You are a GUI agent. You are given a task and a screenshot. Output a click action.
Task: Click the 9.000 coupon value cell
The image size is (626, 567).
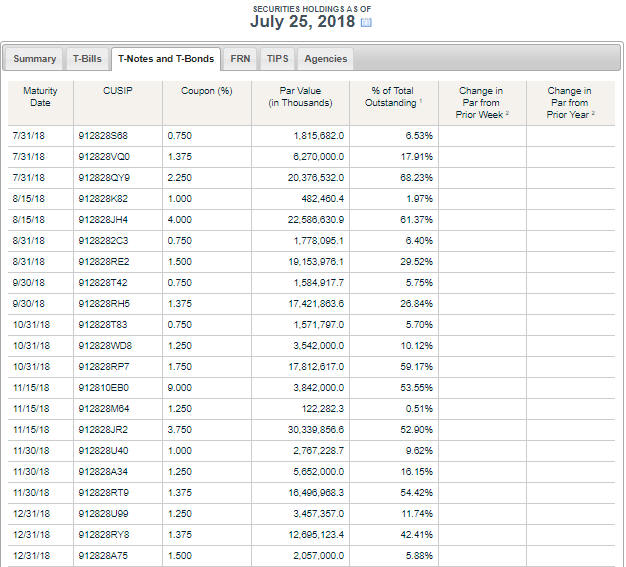click(x=180, y=387)
